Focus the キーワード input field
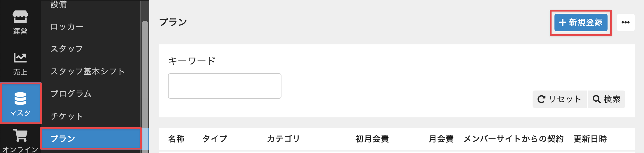The height and width of the screenshot is (153, 644). click(x=225, y=86)
